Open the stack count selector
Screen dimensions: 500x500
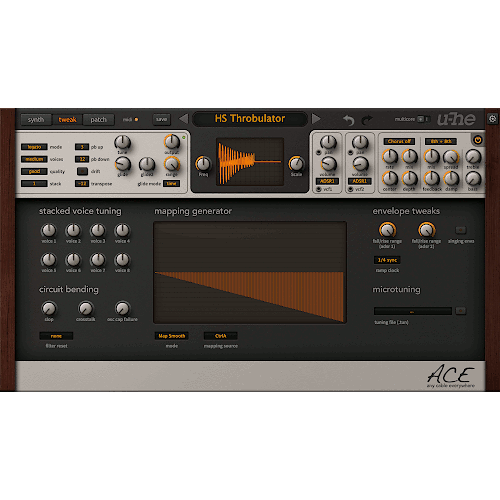(x=34, y=184)
